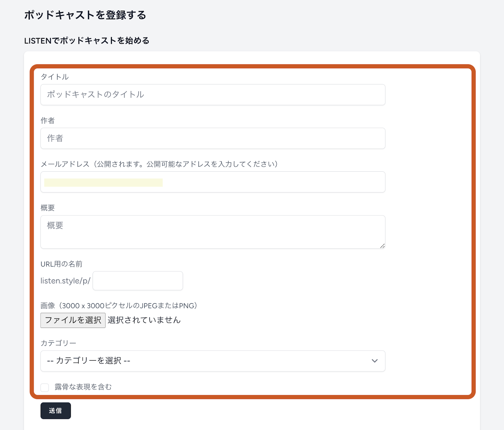This screenshot has width=504, height=430.
Task: Click the 露骨な表現を含む label text
Action: tap(83, 387)
